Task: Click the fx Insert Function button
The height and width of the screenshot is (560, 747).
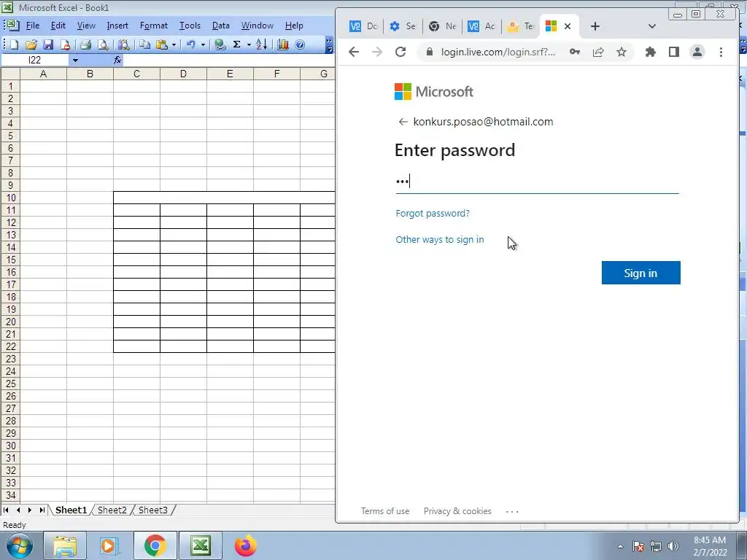Action: pos(117,60)
